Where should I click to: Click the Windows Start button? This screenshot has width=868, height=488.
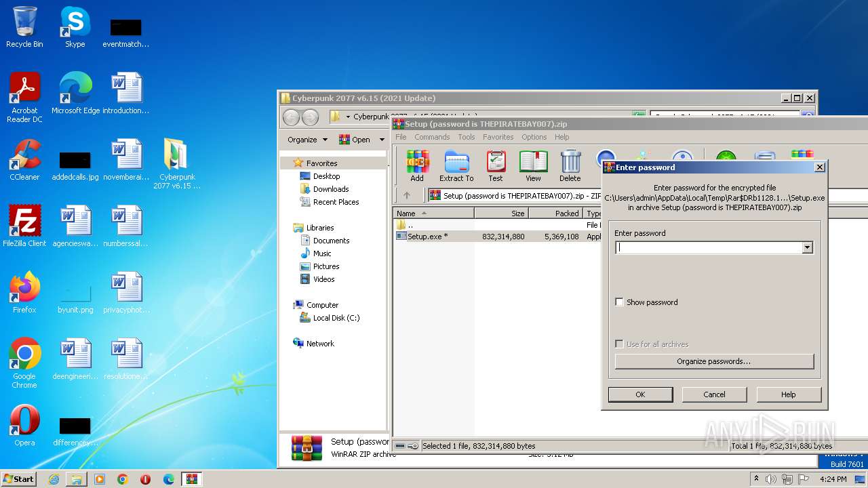tap(19, 479)
